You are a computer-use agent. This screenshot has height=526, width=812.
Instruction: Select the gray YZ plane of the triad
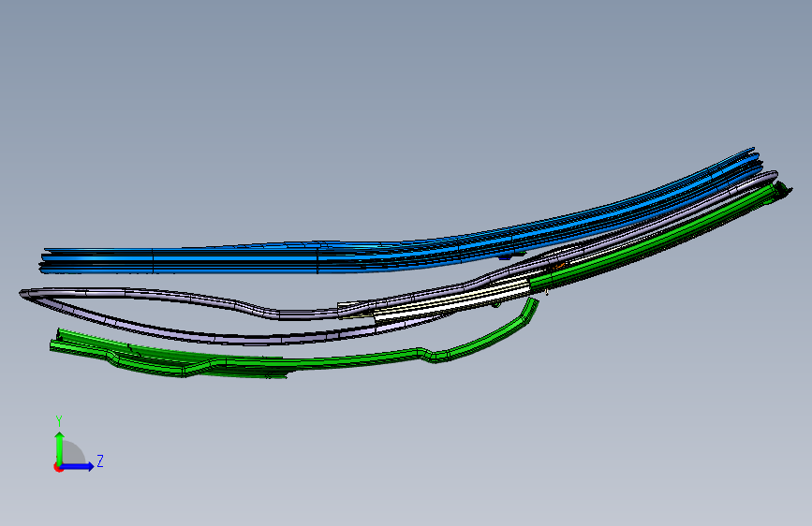tap(74, 454)
